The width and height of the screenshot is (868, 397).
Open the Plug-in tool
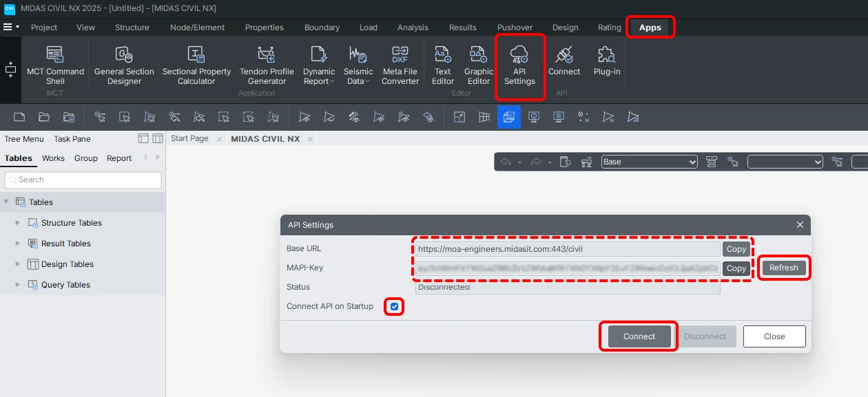(x=607, y=61)
